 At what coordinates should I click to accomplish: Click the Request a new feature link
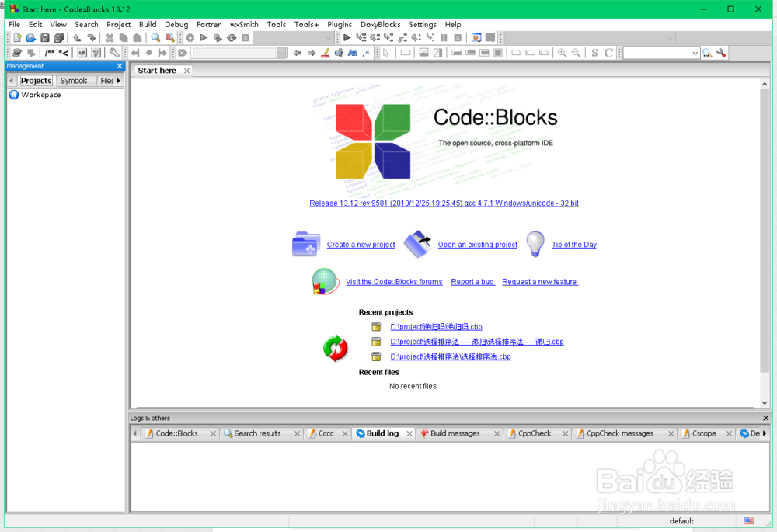click(x=540, y=282)
